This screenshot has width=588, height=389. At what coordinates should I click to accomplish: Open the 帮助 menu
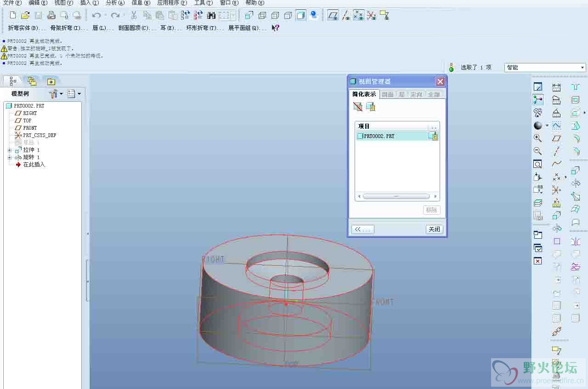coord(254,3)
